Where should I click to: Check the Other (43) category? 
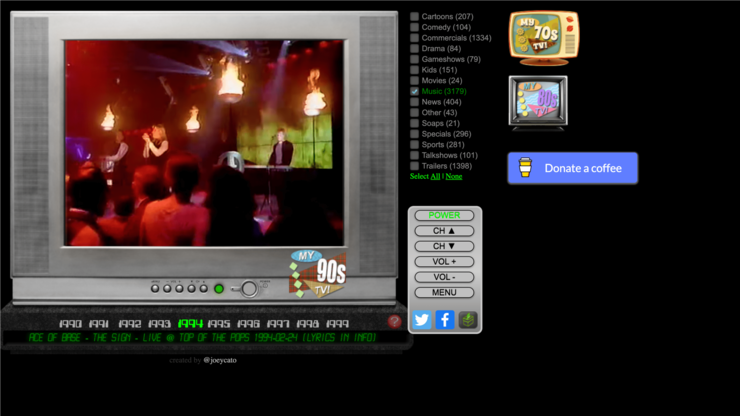[x=414, y=112]
